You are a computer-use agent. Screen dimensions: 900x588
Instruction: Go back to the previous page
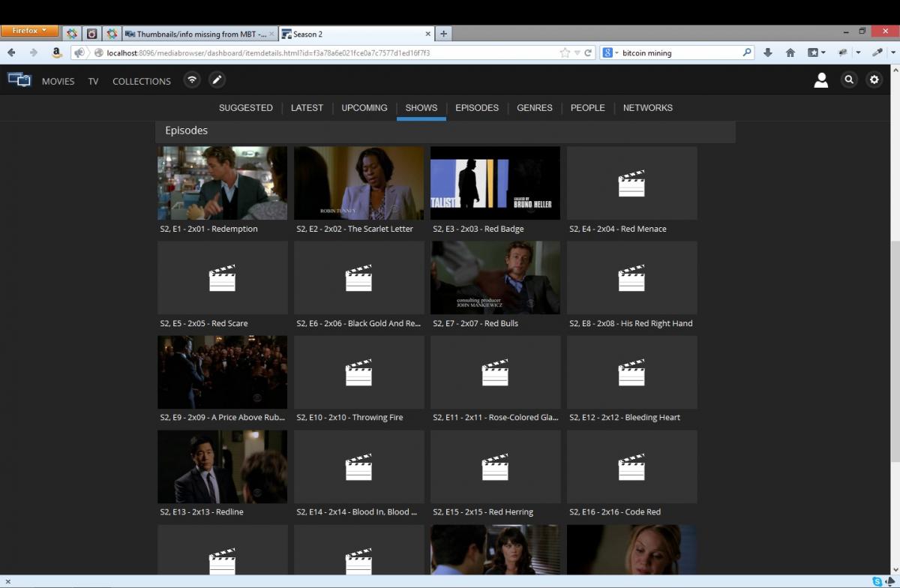tap(11, 52)
